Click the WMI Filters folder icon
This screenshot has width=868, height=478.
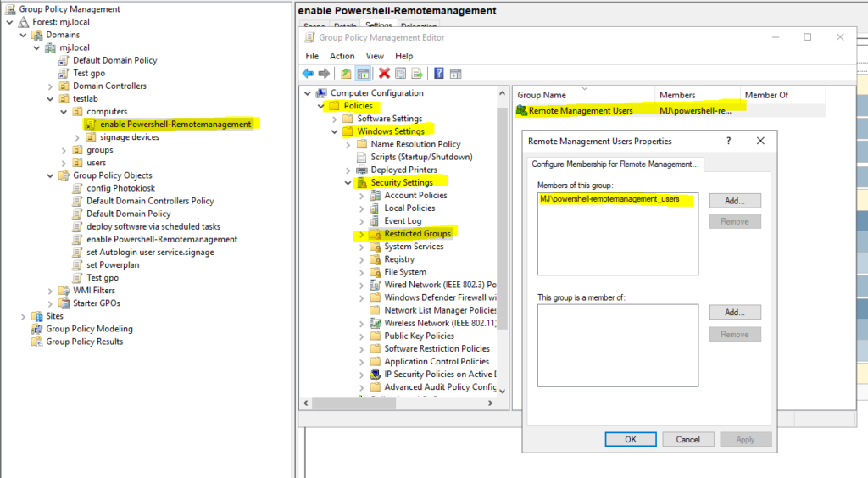(x=64, y=291)
